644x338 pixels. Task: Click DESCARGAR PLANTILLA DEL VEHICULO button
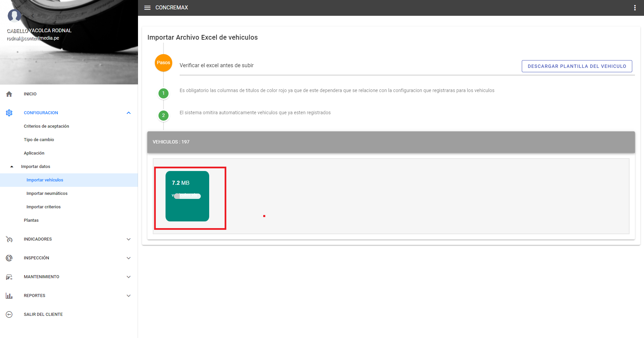pyautogui.click(x=577, y=66)
